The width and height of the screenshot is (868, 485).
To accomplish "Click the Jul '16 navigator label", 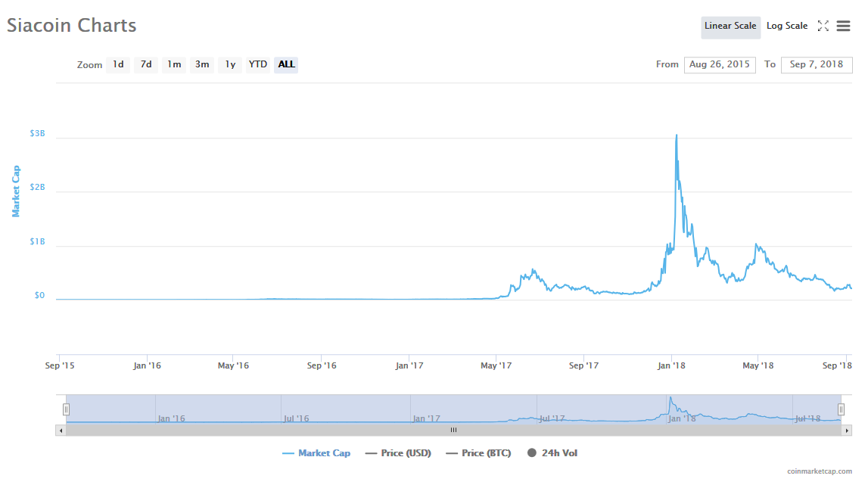I will [296, 418].
